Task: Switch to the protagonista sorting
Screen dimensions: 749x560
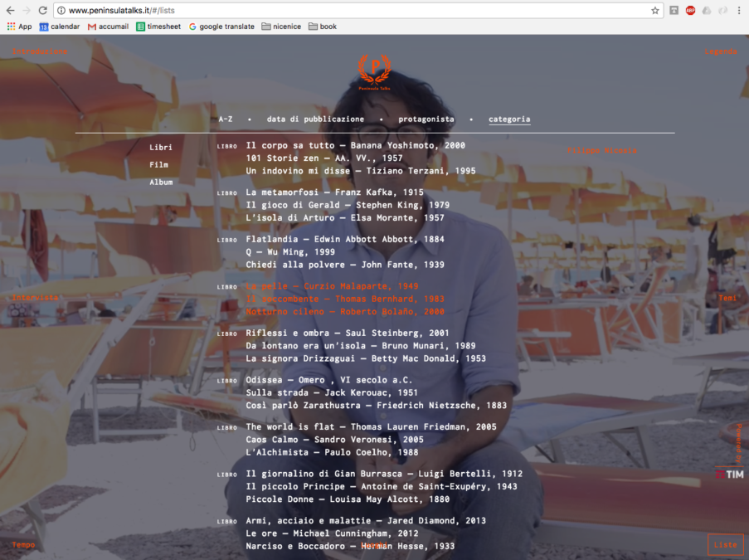Action: click(x=426, y=119)
